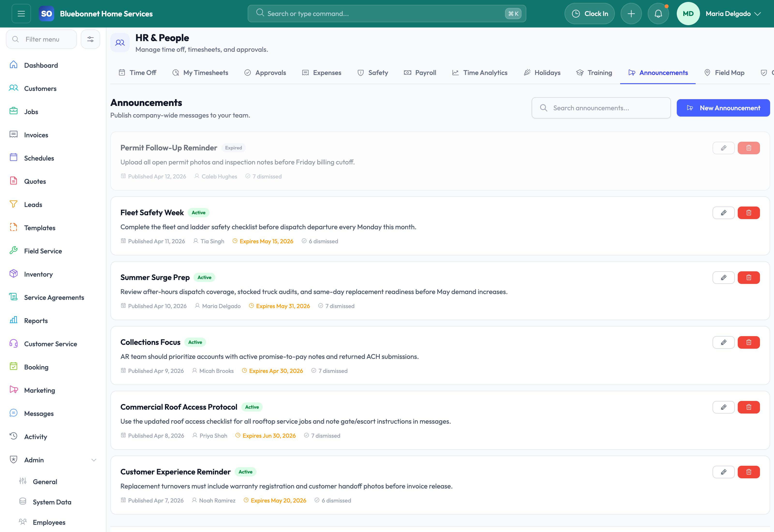The height and width of the screenshot is (532, 774).
Task: Switch to the Holidays tab
Action: [x=542, y=73]
